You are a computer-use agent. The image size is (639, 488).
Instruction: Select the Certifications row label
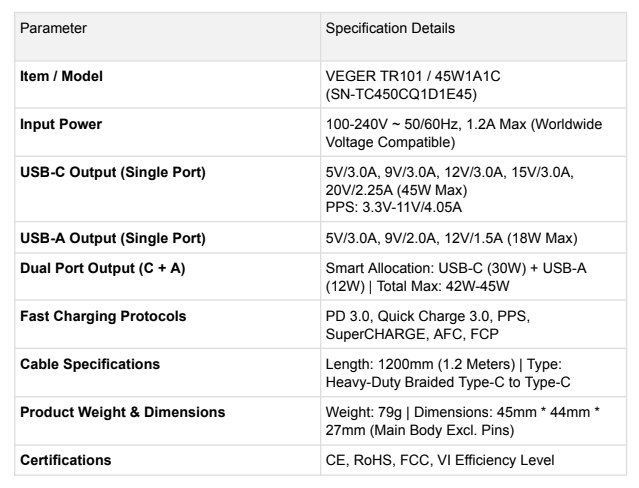click(66, 460)
